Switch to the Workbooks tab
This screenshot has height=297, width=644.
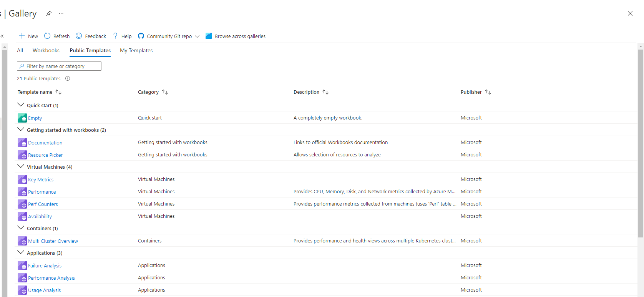pos(46,50)
